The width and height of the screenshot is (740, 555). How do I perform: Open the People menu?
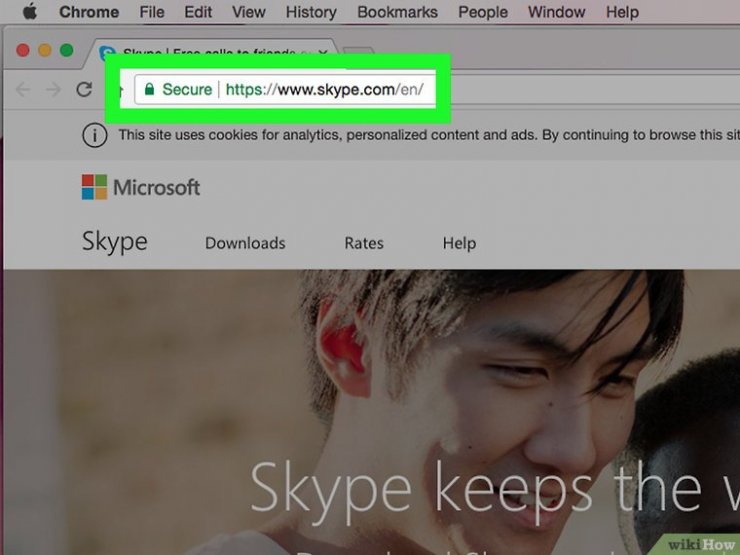pyautogui.click(x=483, y=12)
